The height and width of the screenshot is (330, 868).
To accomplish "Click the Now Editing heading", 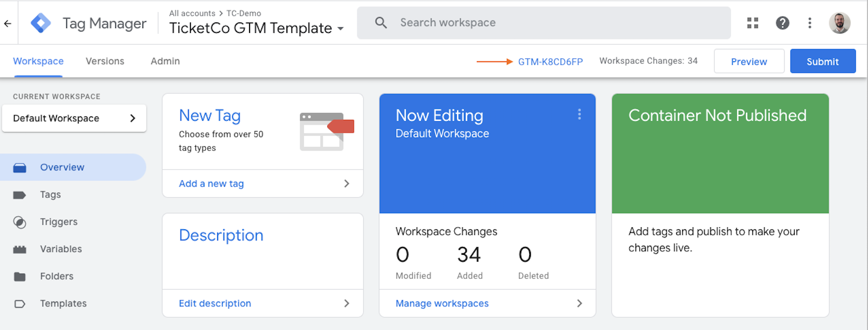I will (439, 116).
